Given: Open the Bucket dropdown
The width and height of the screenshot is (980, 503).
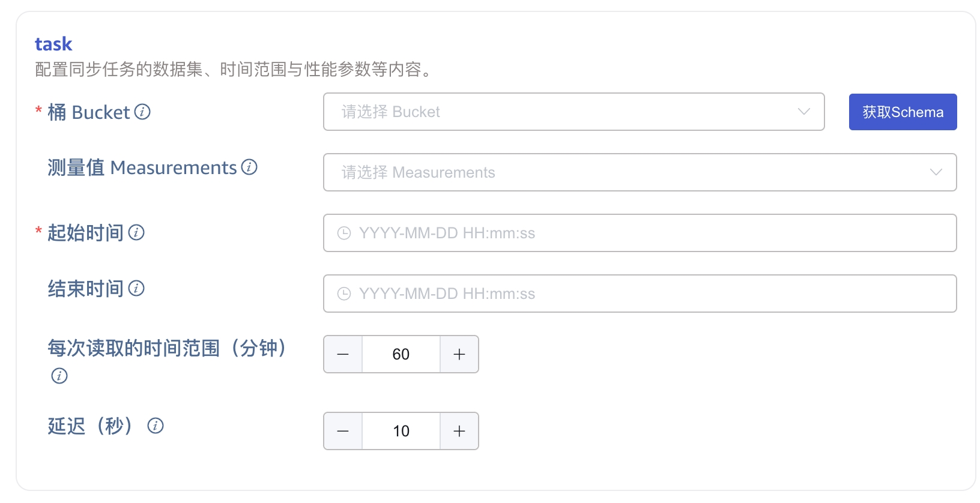Looking at the screenshot, I should tap(564, 112).
